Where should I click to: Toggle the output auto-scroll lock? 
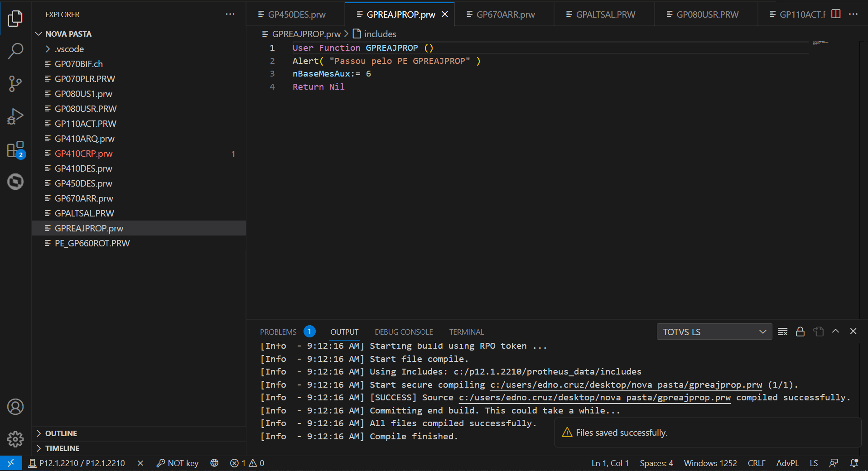(x=800, y=332)
